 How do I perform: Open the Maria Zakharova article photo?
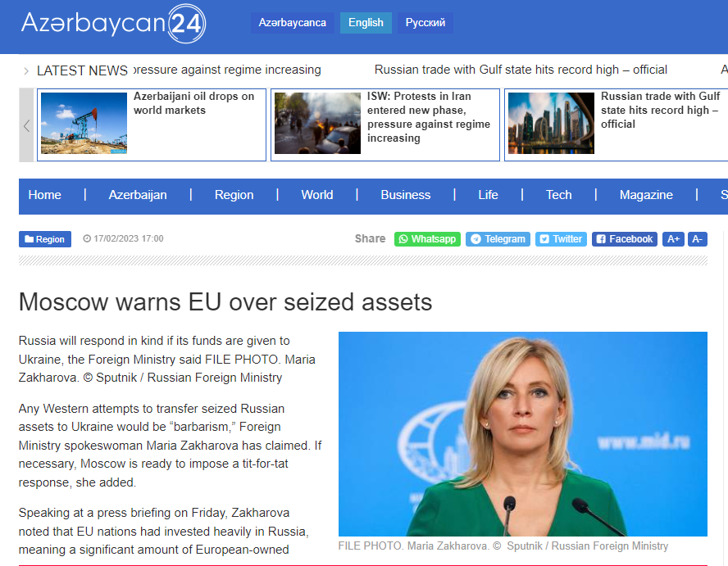click(x=523, y=434)
